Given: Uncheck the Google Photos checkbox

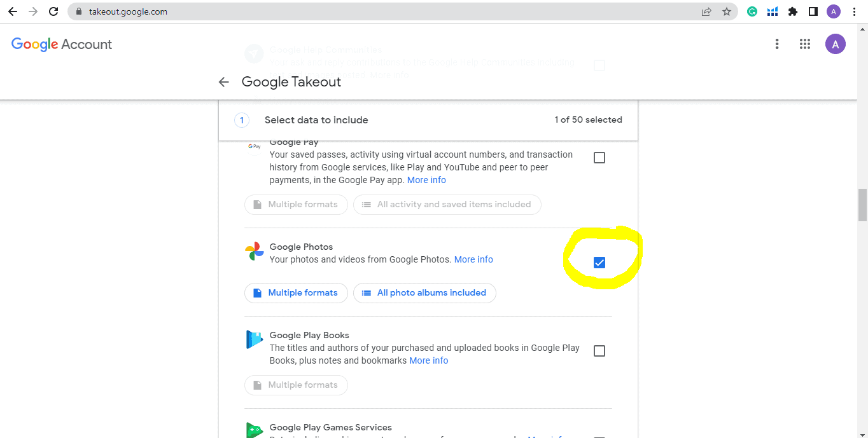Looking at the screenshot, I should (x=599, y=263).
